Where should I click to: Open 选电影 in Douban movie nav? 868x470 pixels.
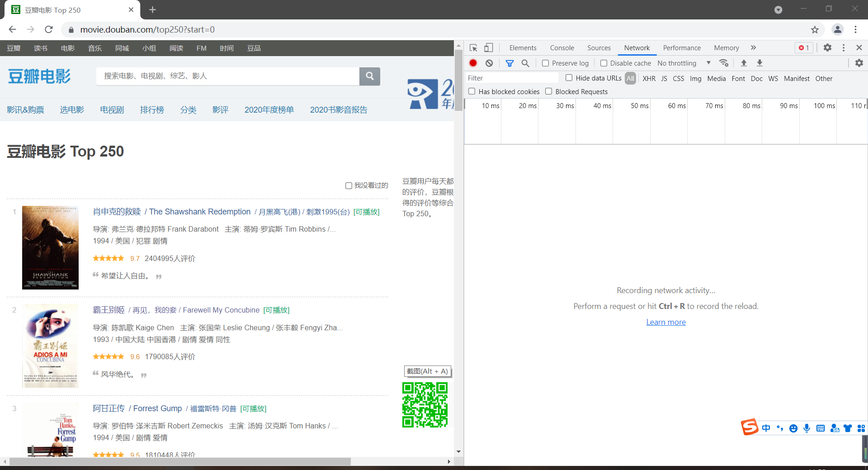pyautogui.click(x=72, y=110)
